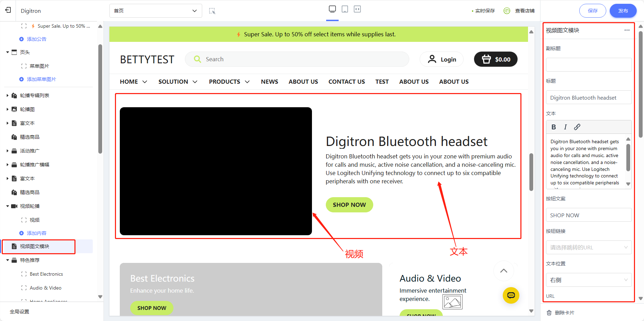Go to TEST in store navigation
644x321 pixels.
click(x=382, y=82)
